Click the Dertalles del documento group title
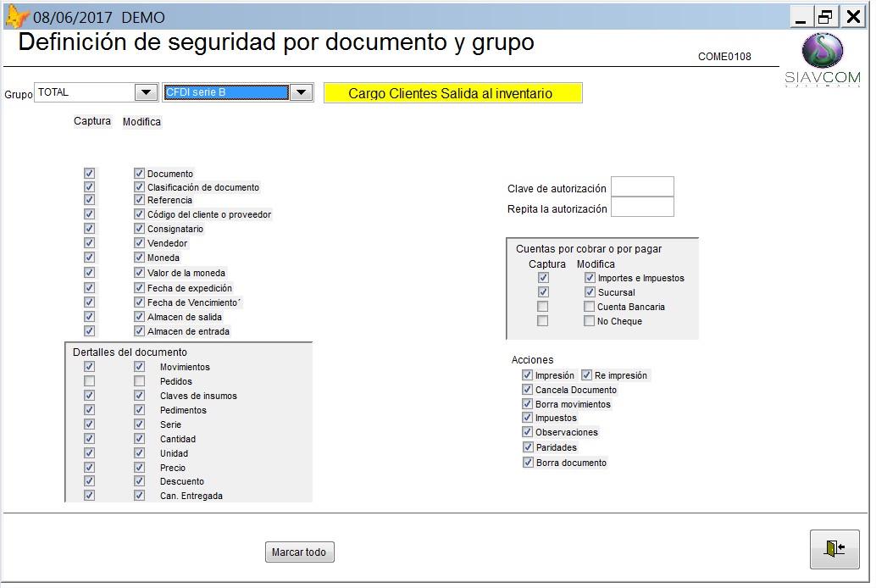The height and width of the screenshot is (588, 876). (x=130, y=352)
